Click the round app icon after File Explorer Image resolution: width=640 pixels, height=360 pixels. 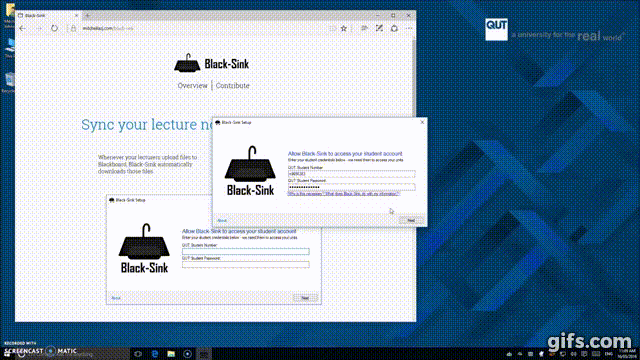pos(187,354)
